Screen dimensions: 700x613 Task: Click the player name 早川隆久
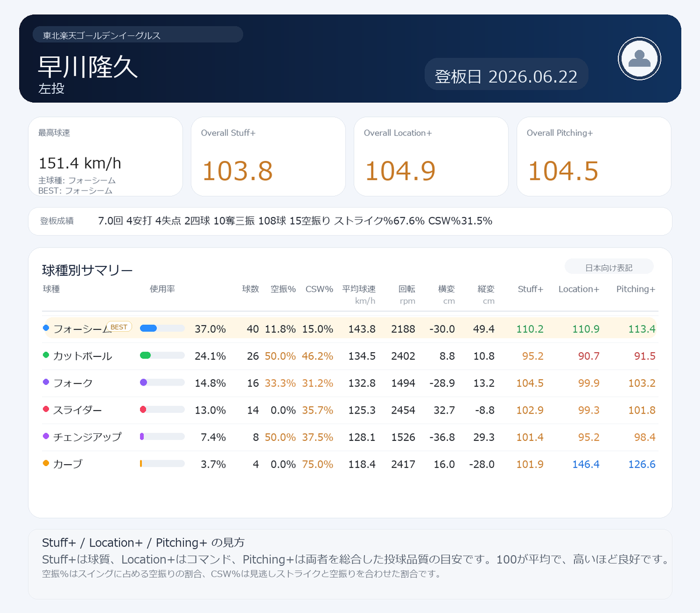click(87, 66)
